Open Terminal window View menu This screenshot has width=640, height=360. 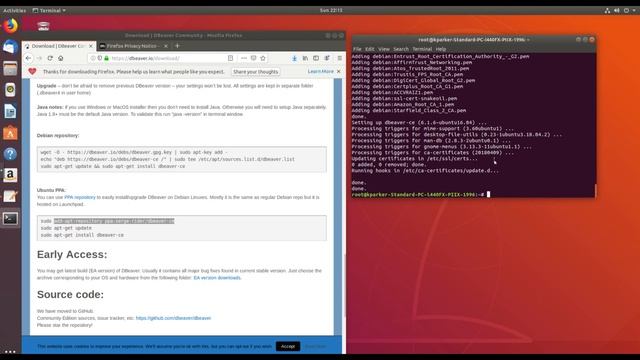pos(384,49)
